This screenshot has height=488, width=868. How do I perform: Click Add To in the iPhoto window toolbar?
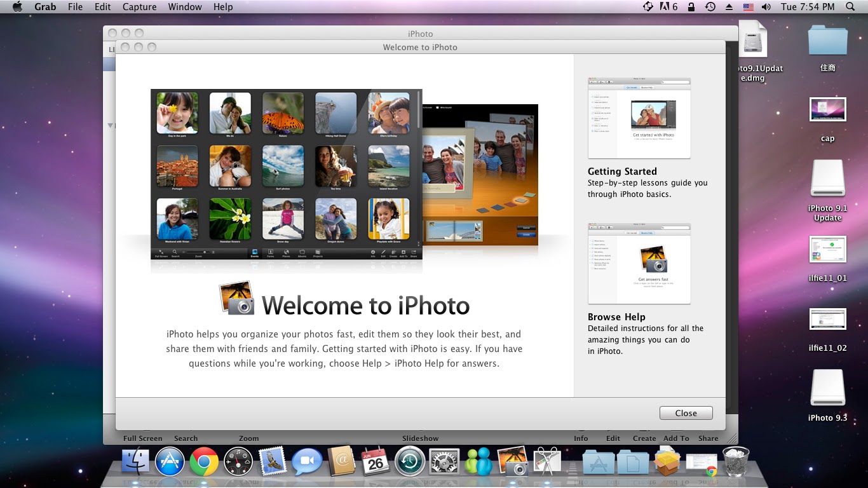pos(676,438)
